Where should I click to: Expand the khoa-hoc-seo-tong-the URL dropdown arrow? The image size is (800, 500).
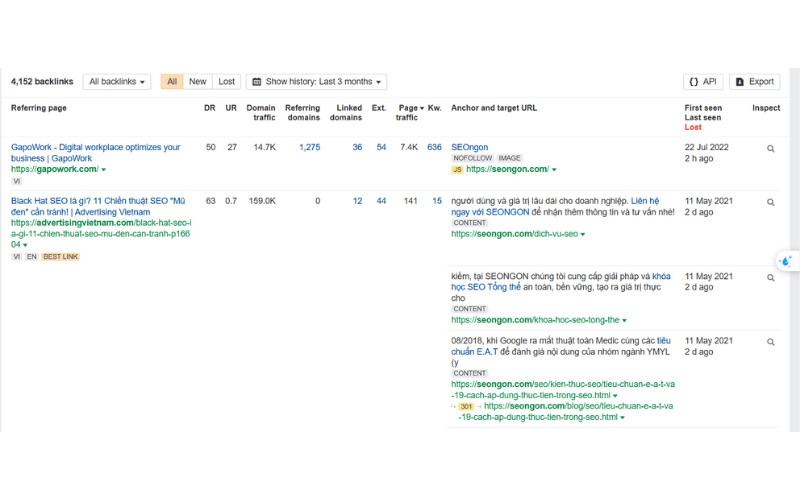click(x=624, y=320)
